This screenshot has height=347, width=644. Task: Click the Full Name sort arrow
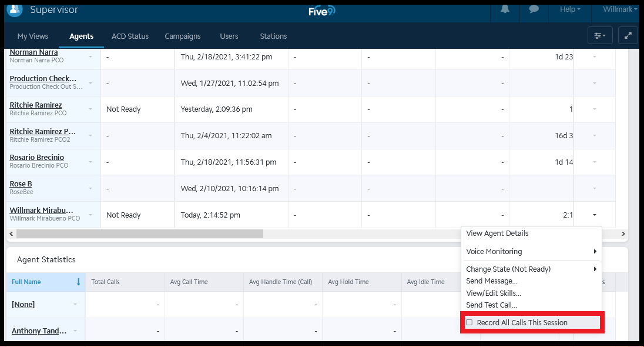point(78,282)
